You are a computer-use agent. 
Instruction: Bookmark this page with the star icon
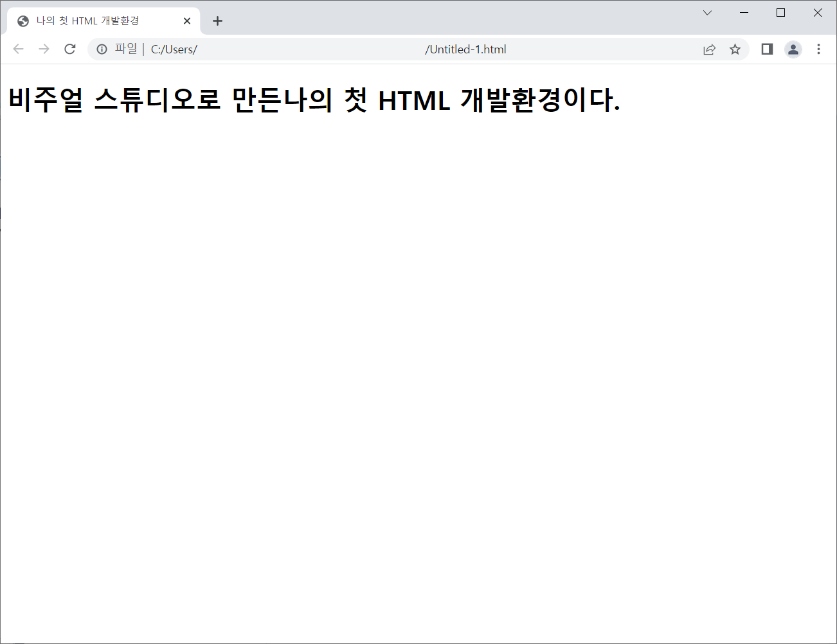pos(735,49)
